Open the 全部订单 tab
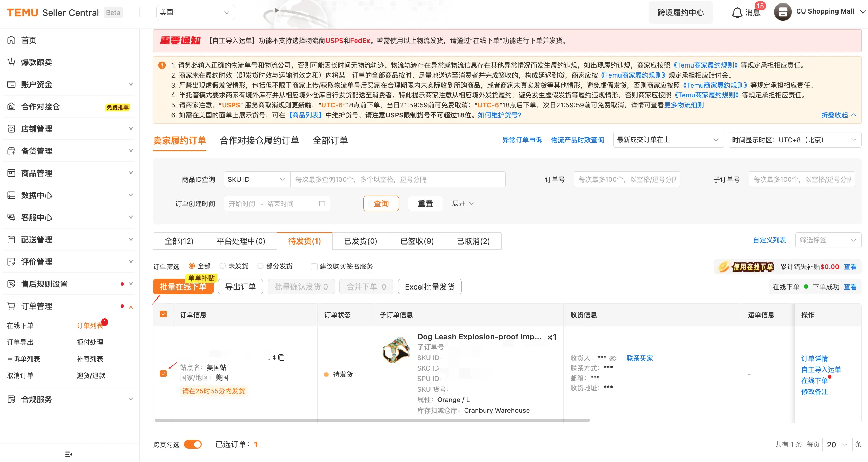Viewport: 868px width, 462px height. (330, 140)
